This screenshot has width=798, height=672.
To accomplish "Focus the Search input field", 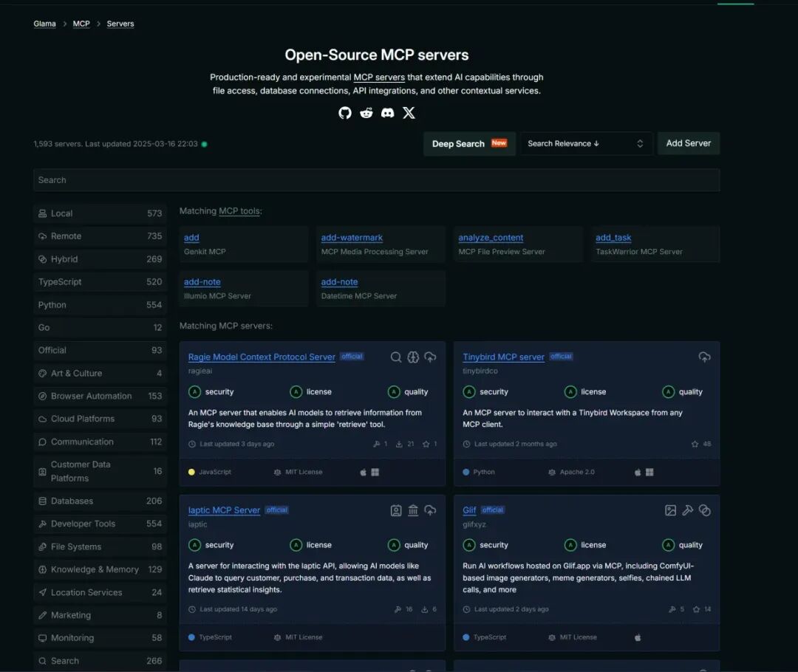I will 377,180.
